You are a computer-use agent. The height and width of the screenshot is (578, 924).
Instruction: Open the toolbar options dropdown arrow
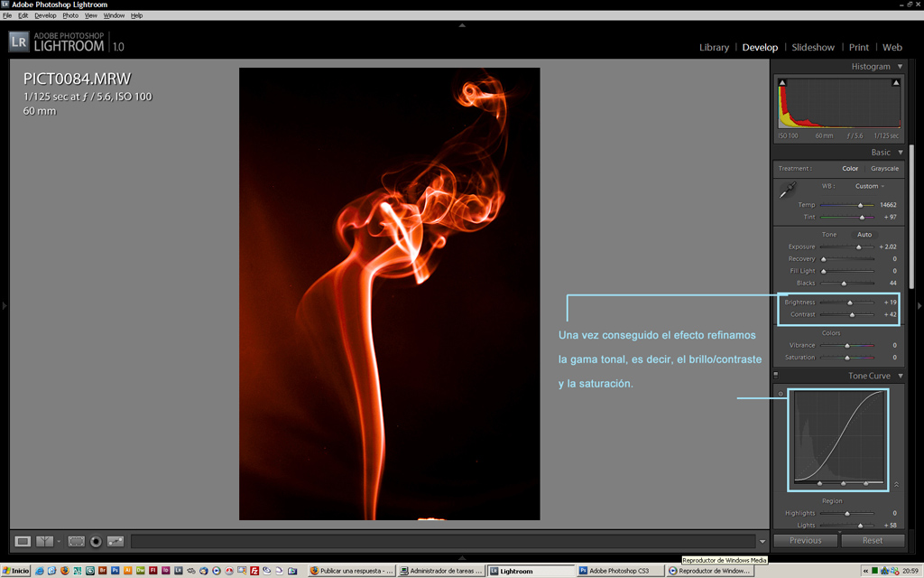[x=762, y=542]
